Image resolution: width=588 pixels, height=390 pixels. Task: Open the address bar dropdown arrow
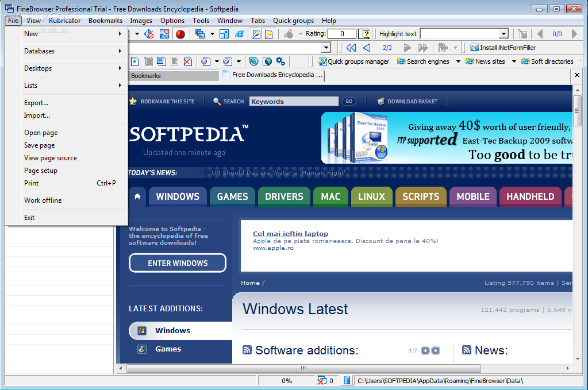click(x=326, y=48)
